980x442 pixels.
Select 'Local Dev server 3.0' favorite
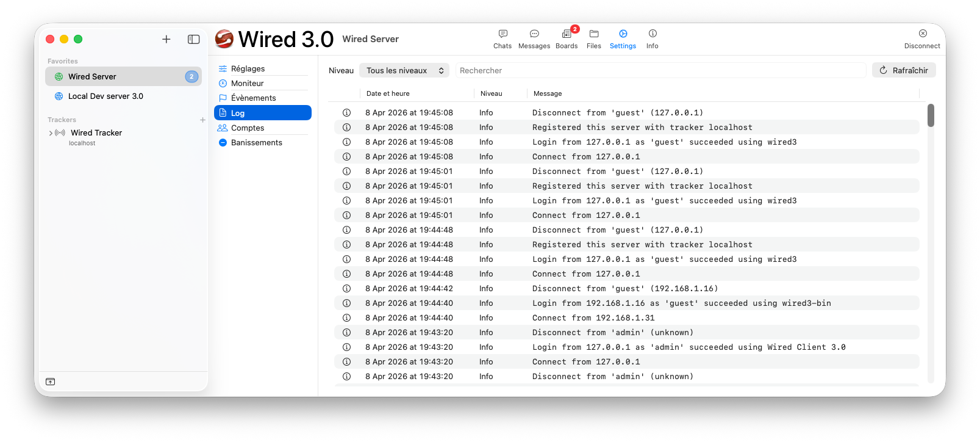pos(123,96)
